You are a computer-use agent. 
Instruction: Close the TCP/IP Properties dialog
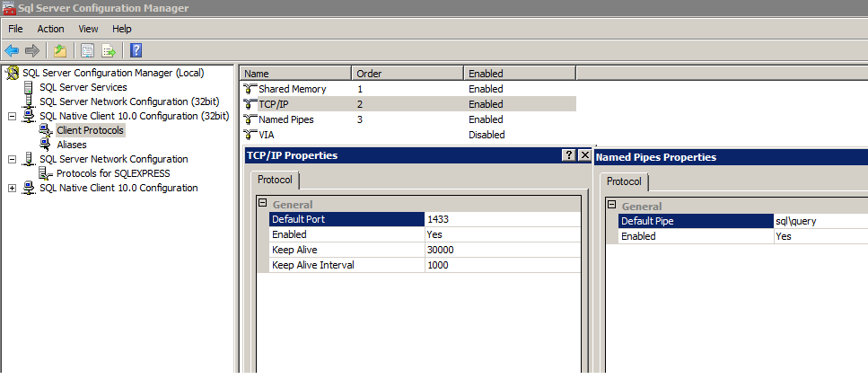pyautogui.click(x=584, y=155)
